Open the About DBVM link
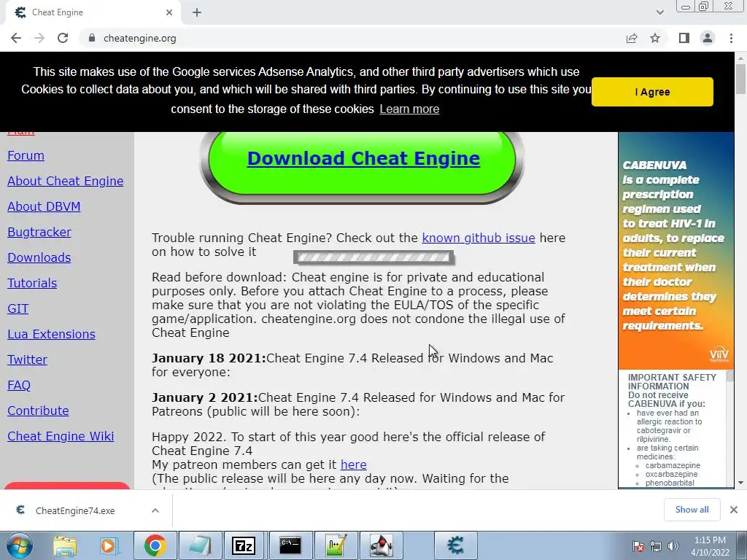The width and height of the screenshot is (747, 560). [44, 206]
